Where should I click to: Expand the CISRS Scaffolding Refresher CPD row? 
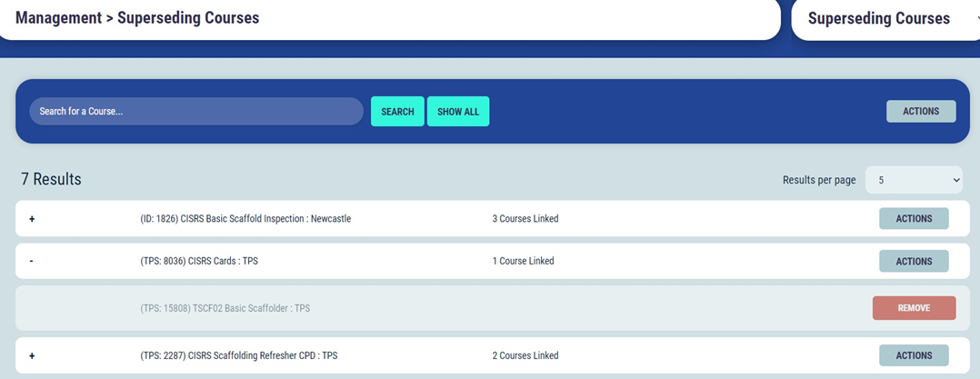[x=32, y=355]
